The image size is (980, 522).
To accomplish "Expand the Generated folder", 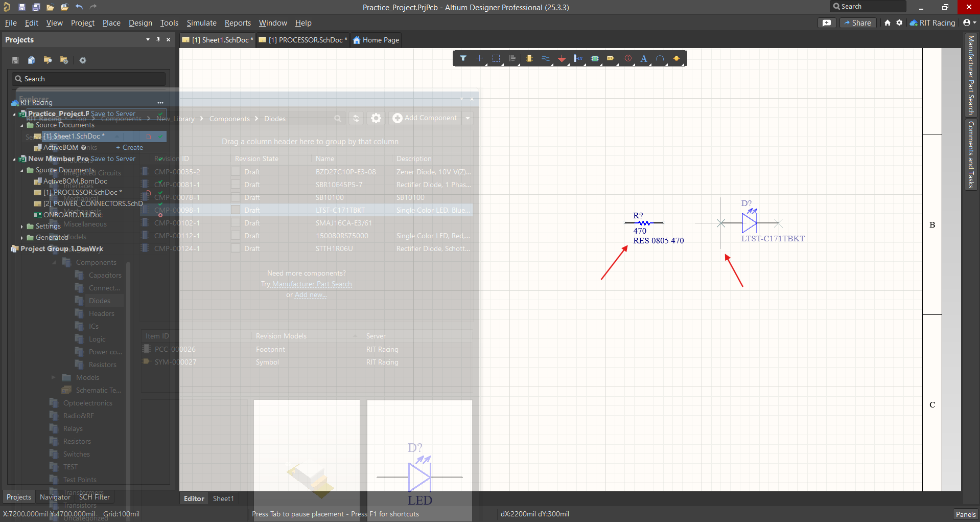I will 22,238.
